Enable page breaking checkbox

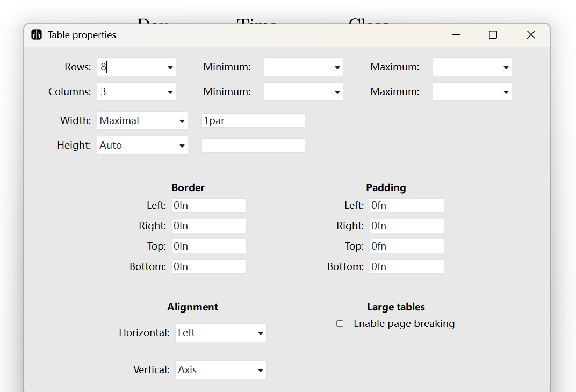340,324
